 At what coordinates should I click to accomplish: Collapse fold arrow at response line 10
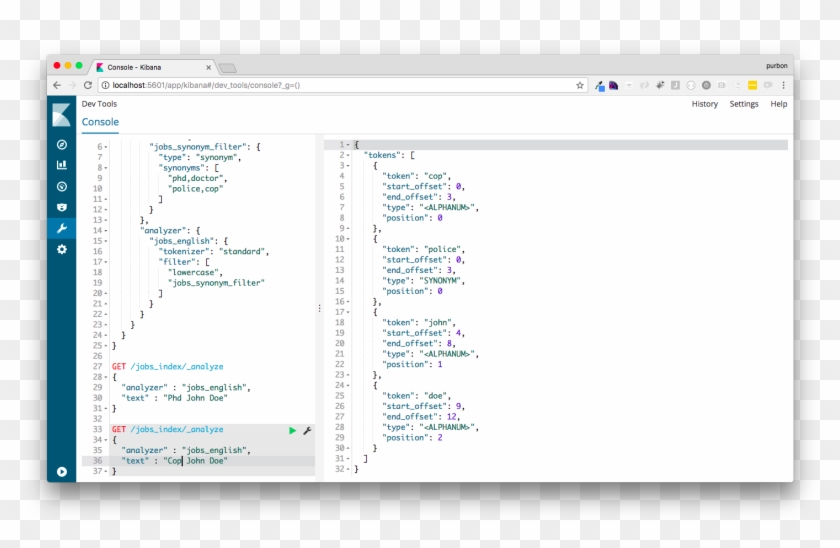pos(348,239)
